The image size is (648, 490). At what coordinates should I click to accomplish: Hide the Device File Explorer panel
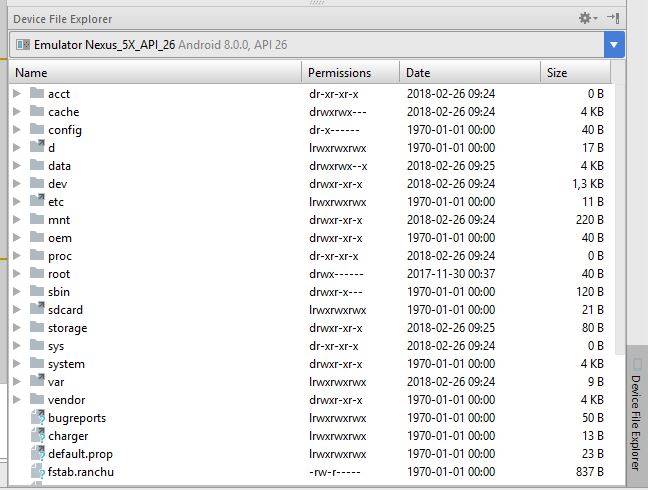[x=613, y=18]
